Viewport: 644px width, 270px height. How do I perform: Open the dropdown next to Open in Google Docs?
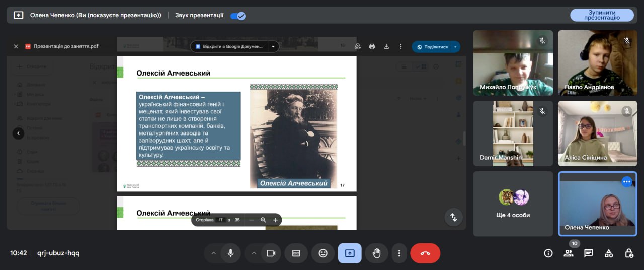point(273,47)
